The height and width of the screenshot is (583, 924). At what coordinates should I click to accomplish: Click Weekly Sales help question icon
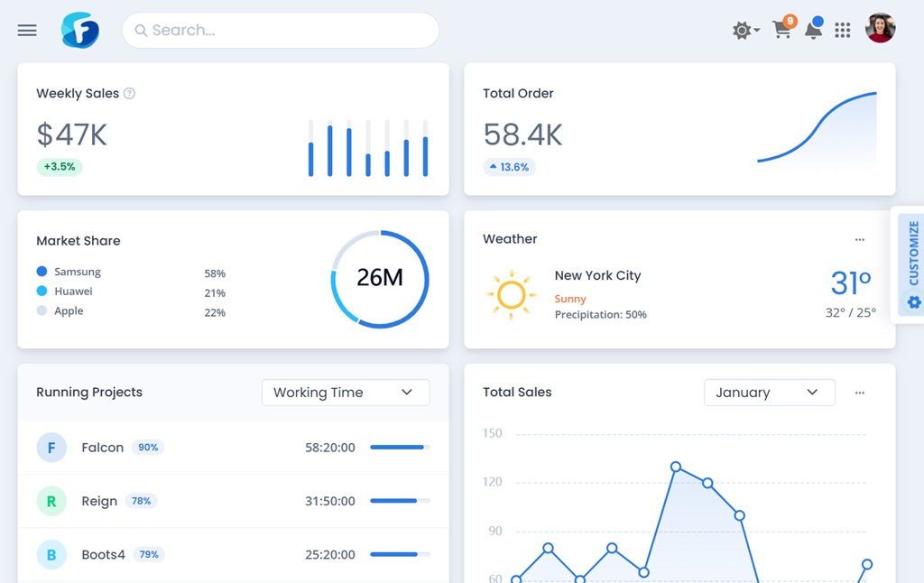(x=129, y=93)
